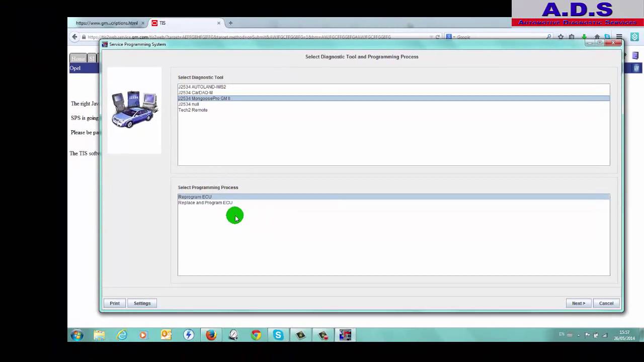Select J2534 MongoosePro GM II tool
This screenshot has width=644, height=362.
[393, 99]
